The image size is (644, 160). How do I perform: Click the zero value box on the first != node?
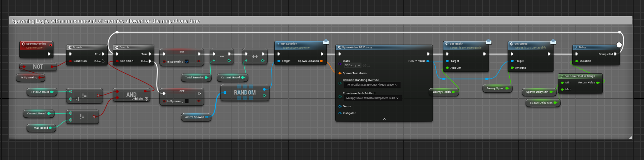[76, 99]
